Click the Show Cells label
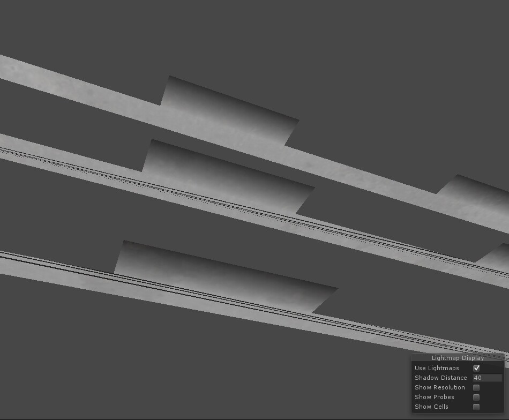Image resolution: width=509 pixels, height=420 pixels. point(431,407)
